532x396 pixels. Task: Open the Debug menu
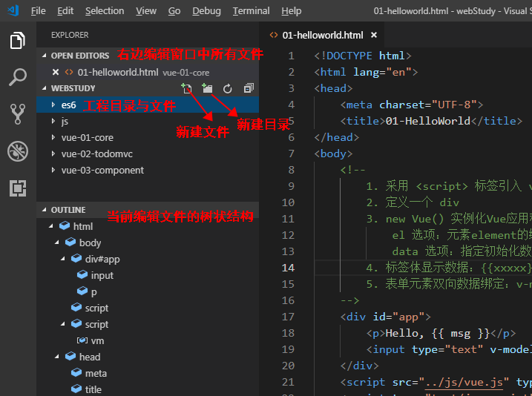206,11
